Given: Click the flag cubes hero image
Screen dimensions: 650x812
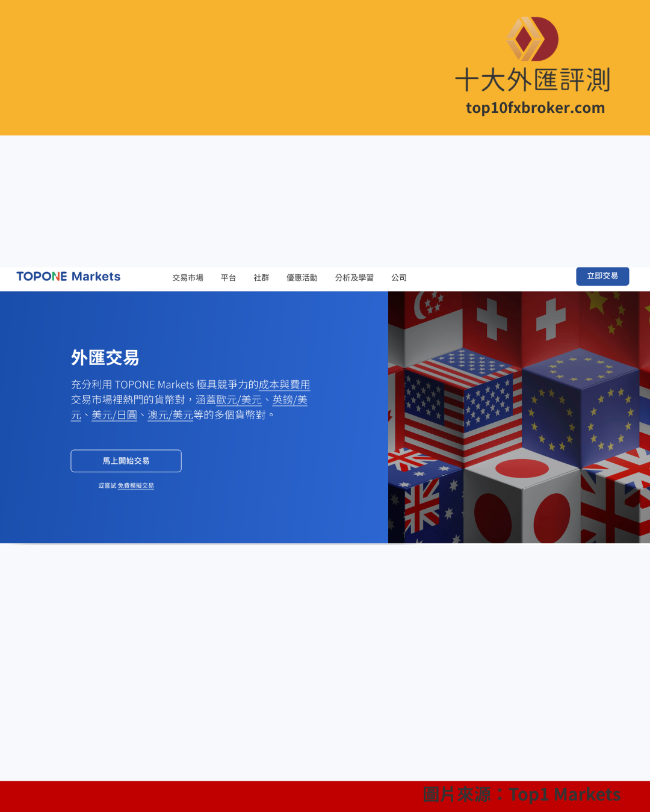Looking at the screenshot, I should point(519,417).
